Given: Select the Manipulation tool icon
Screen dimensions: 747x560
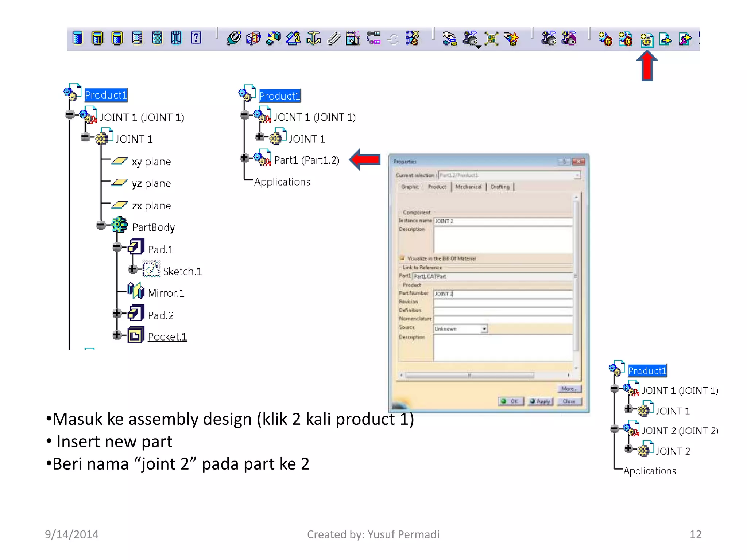Looking at the screenshot, I should [449, 39].
